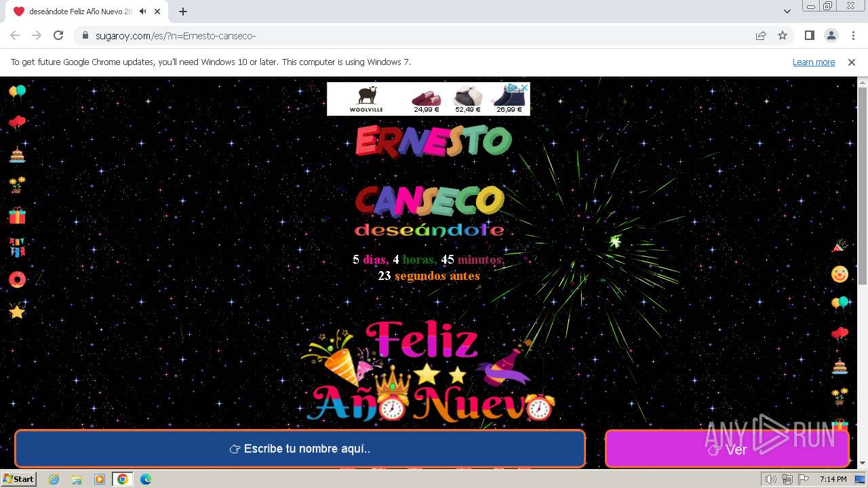Close the deseándote Feliz Año Nuevo tab
868x488 pixels.
point(157,12)
